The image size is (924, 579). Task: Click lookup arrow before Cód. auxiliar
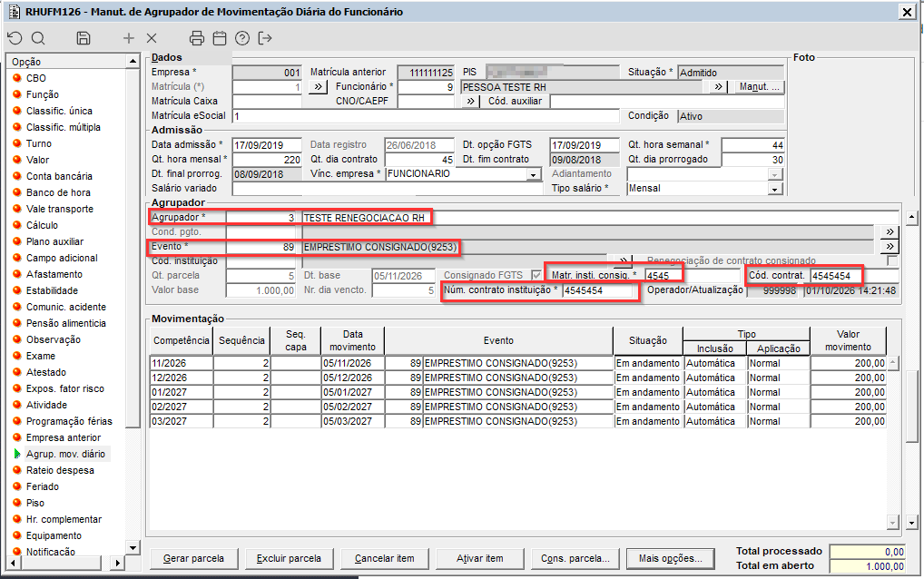click(470, 102)
